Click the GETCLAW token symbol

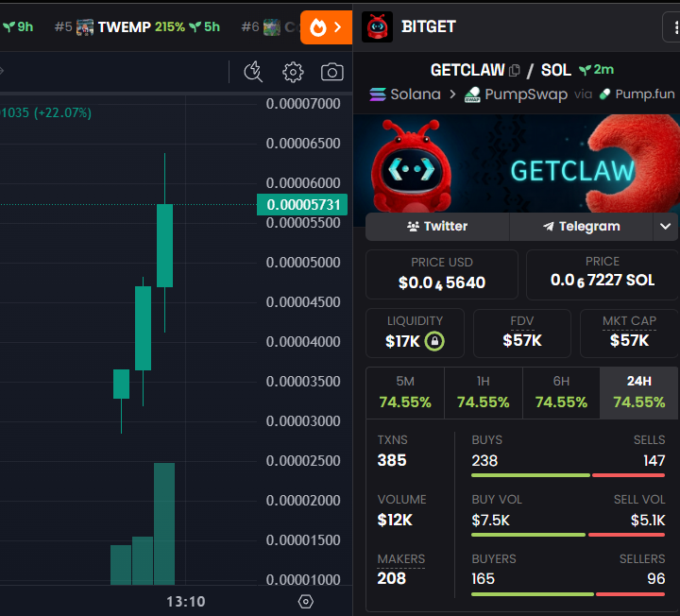(467, 70)
